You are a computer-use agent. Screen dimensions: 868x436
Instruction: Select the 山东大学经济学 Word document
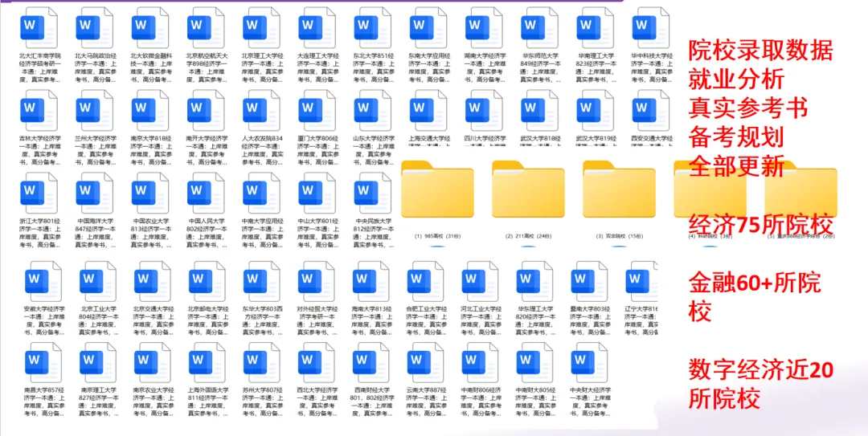pos(373,109)
